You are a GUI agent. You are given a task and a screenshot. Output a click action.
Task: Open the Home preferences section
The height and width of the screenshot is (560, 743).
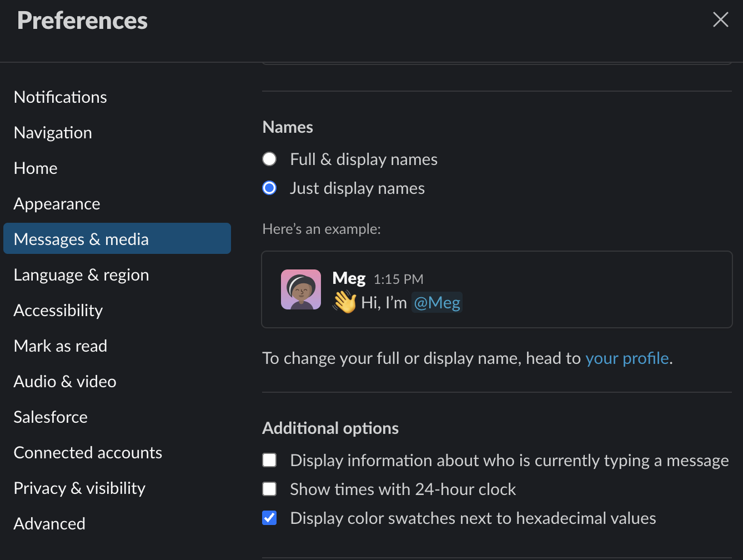tap(36, 168)
